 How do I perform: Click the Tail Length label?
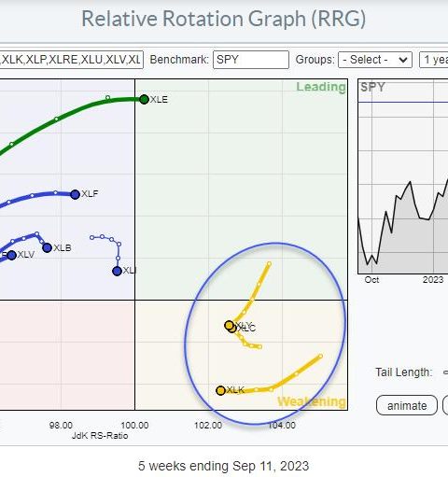404,372
